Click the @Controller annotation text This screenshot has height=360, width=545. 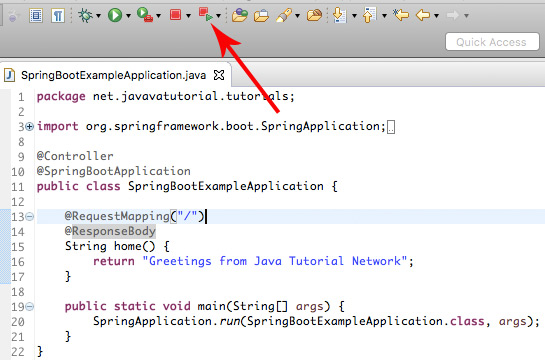tap(75, 156)
